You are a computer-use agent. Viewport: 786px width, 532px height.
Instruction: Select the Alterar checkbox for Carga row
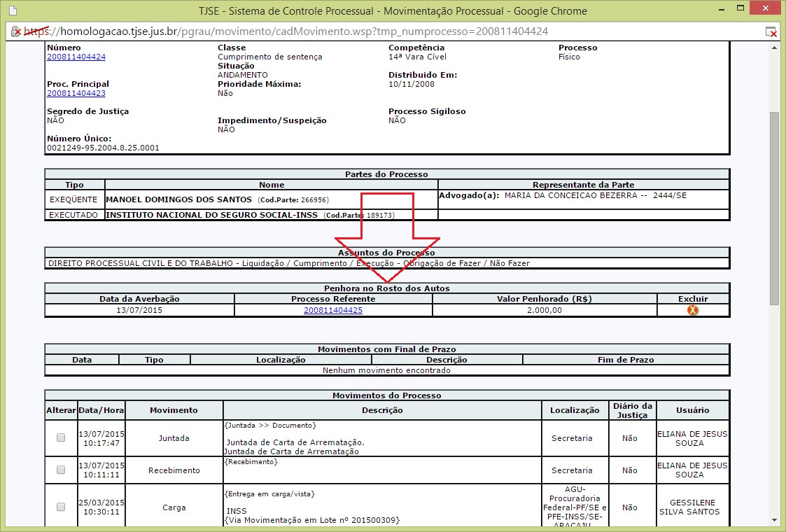tap(61, 506)
